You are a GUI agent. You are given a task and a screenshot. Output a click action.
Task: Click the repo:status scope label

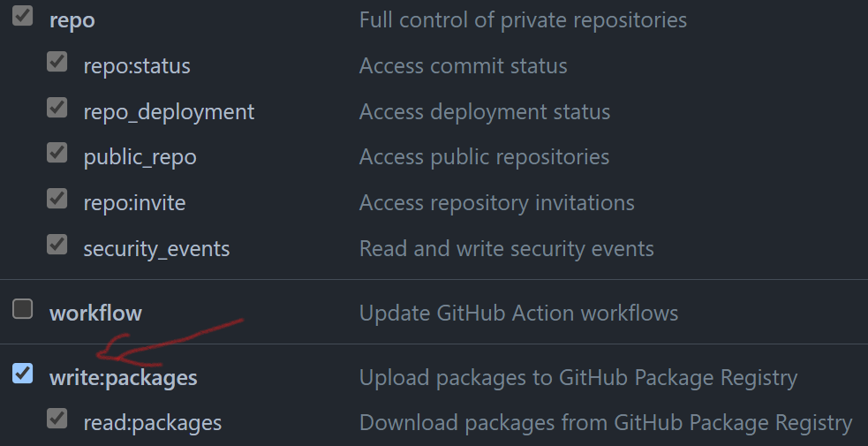pos(137,66)
